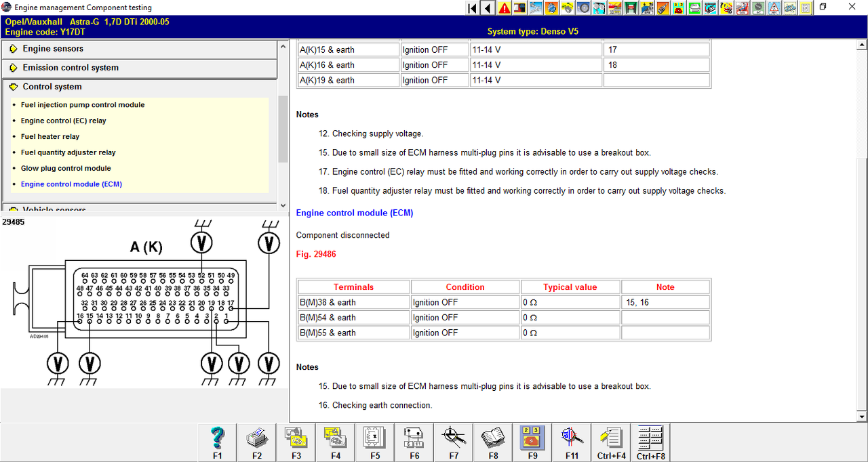Open the Fig. 29486 link
Screen dimensions: 868x462
point(316,254)
